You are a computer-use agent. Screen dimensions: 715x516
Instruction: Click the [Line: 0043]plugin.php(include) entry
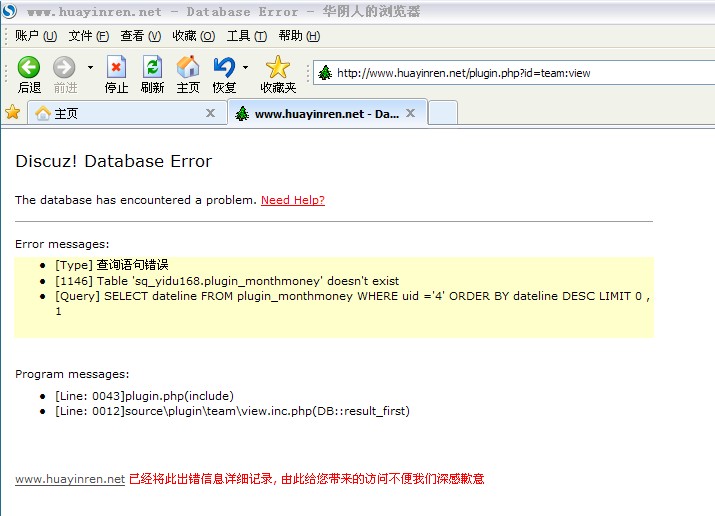click(144, 396)
